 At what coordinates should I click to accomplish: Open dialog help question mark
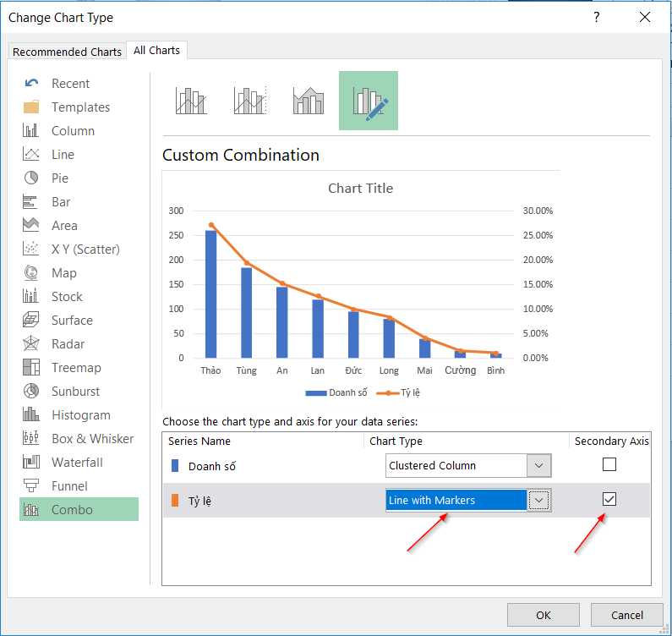pos(597,17)
